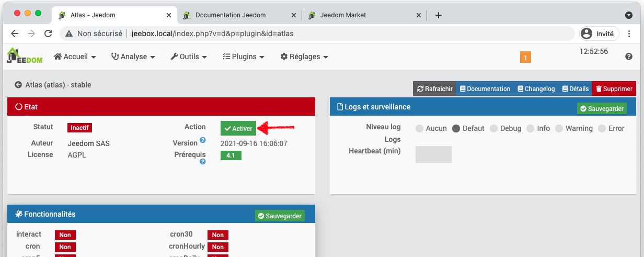
Task: Click the Non sécurisé warning icon in the address bar
Action: pos(68,33)
